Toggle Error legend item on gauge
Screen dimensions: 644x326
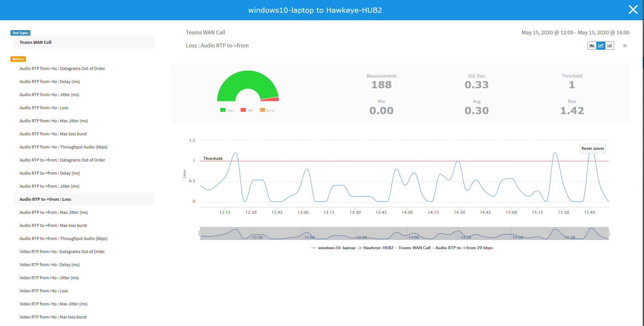[267, 110]
